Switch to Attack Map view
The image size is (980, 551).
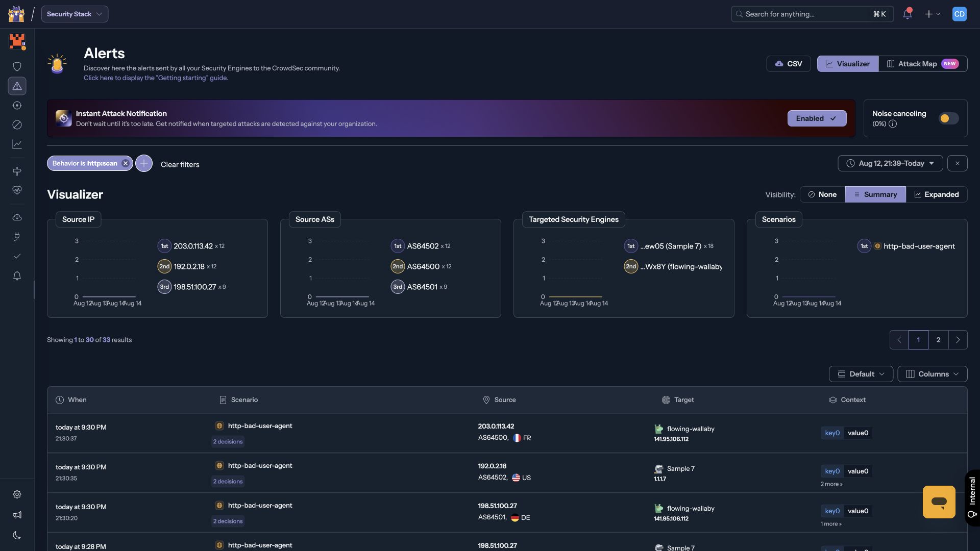click(x=923, y=64)
